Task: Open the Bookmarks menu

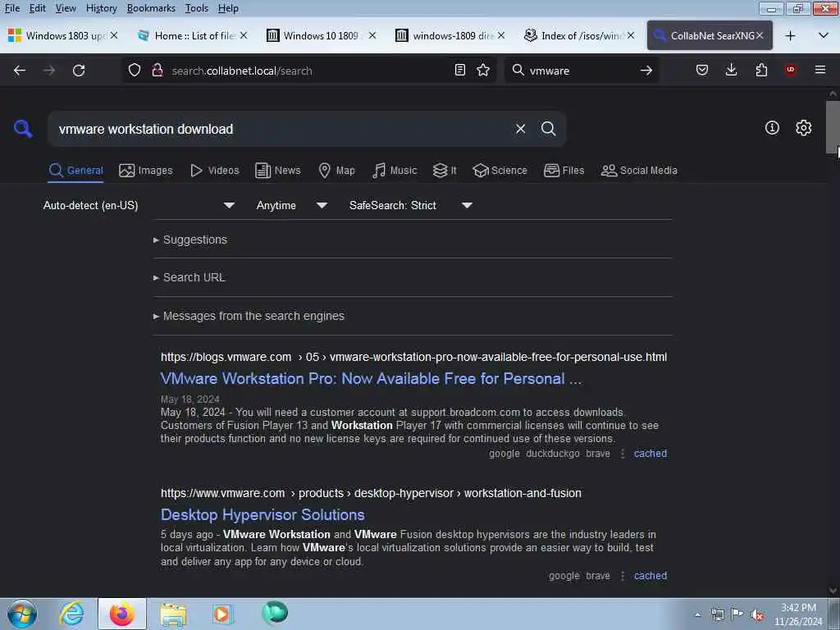Action: pyautogui.click(x=151, y=8)
